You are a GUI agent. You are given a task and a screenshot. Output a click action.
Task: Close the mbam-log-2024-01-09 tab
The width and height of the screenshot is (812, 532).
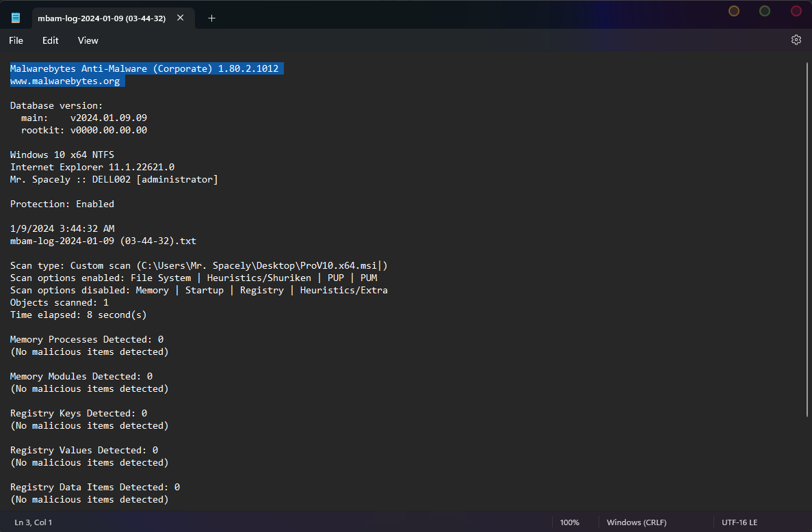click(180, 18)
